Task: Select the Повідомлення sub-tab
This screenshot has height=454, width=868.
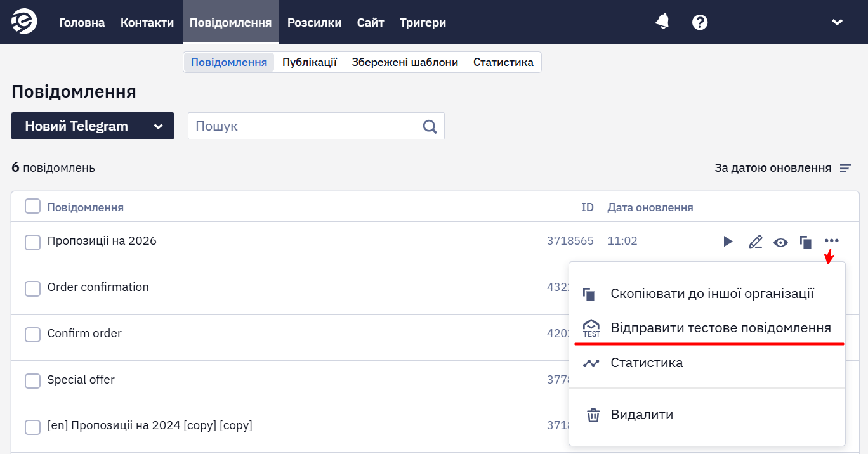Action: coord(229,62)
